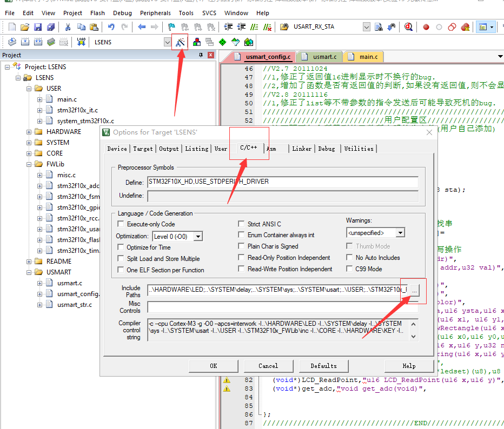504x429 pixels.
Task: Download to flash LOAD icon
Action: tap(81, 42)
